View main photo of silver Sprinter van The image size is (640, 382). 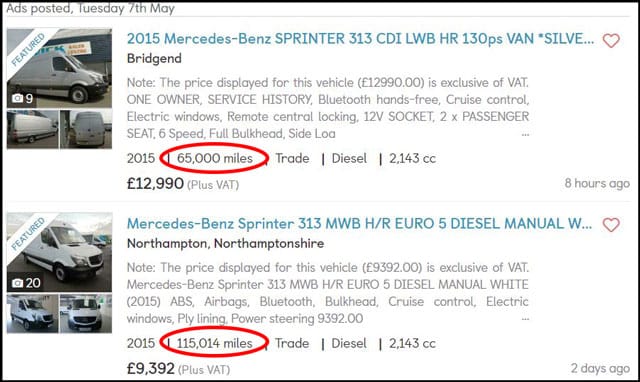pos(59,68)
